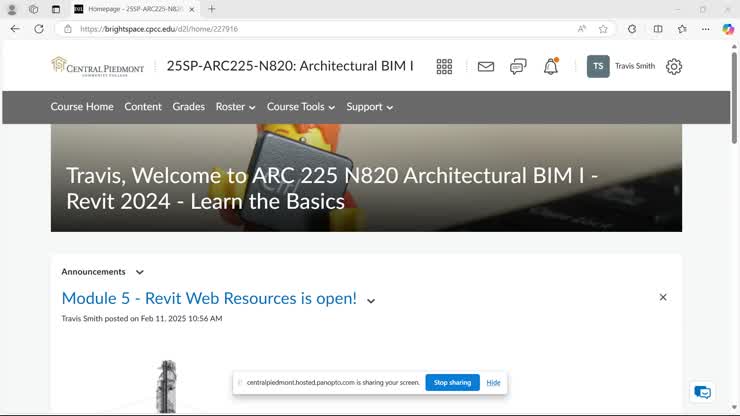Open Module 5 announcement options chevron

pyautogui.click(x=371, y=301)
